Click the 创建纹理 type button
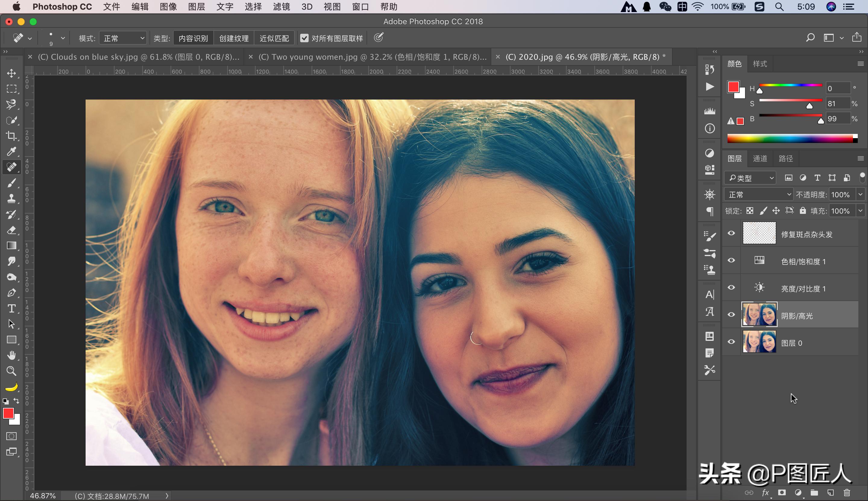Viewport: 868px width, 501px height. [x=234, y=38]
